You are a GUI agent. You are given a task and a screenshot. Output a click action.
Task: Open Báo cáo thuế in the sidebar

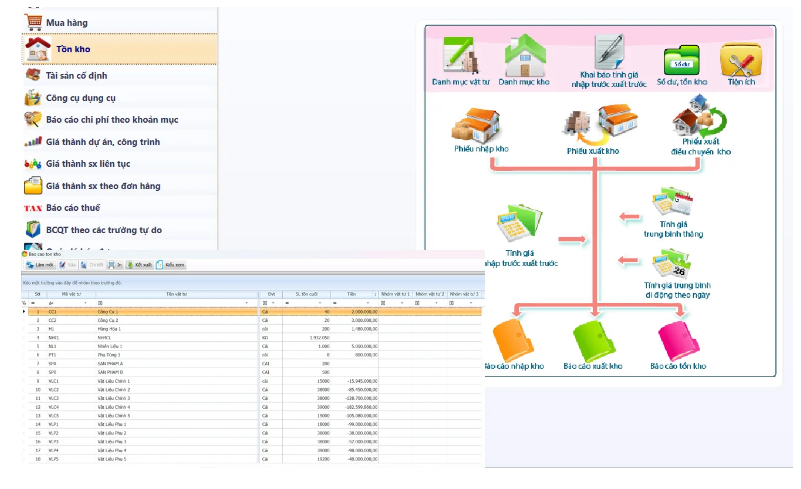click(x=80, y=208)
